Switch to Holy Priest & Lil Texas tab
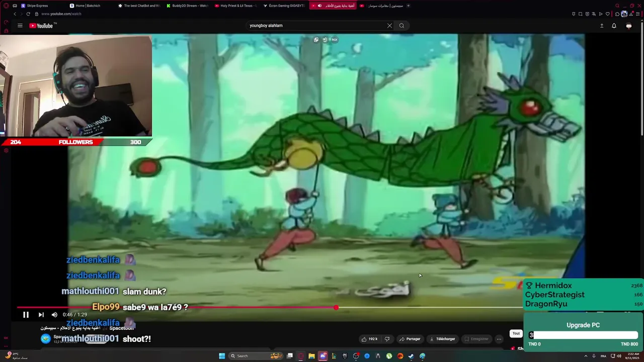The width and height of the screenshot is (644, 362). [x=235, y=6]
